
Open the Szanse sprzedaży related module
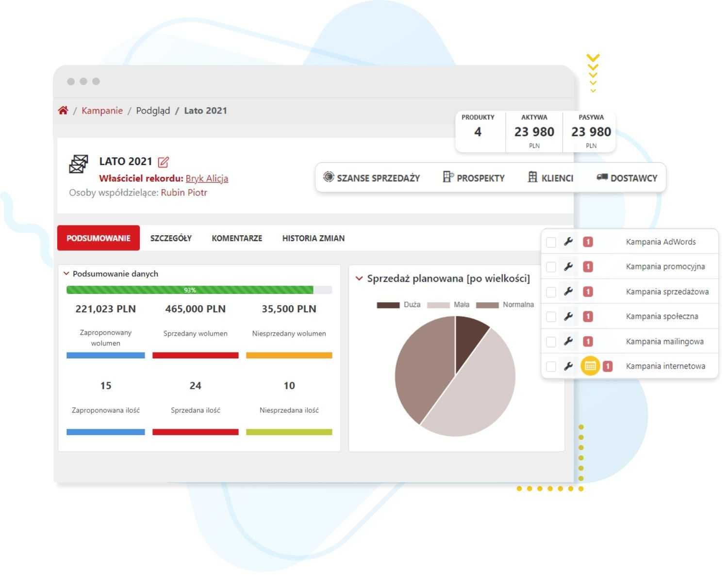[372, 178]
